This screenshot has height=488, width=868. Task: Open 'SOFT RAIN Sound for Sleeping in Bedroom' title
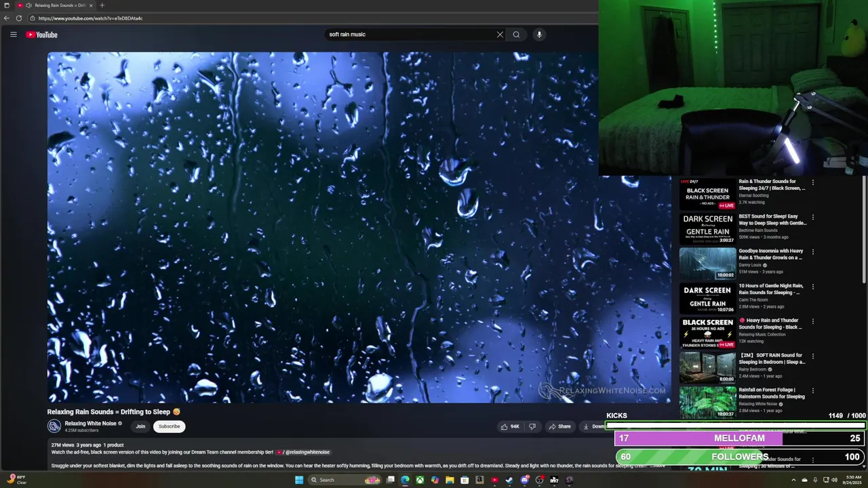(x=772, y=359)
